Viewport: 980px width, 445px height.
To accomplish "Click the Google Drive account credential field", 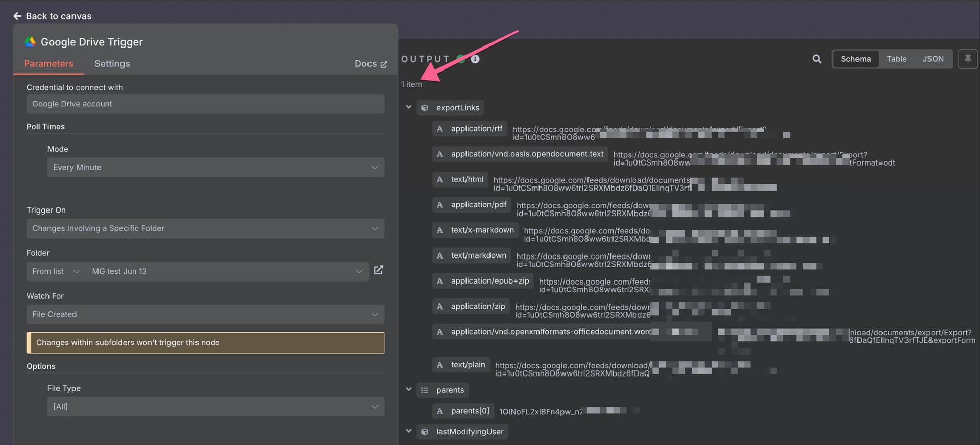I will pyautogui.click(x=205, y=104).
